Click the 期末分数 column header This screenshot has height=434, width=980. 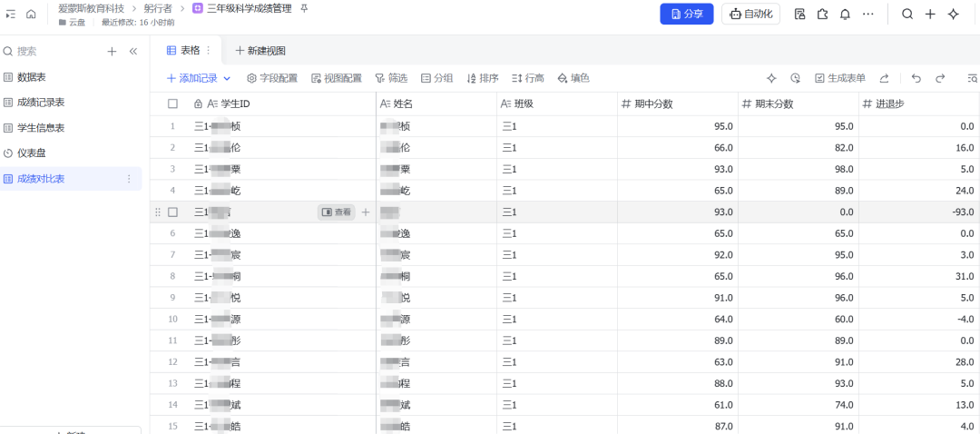pyautogui.click(x=799, y=104)
